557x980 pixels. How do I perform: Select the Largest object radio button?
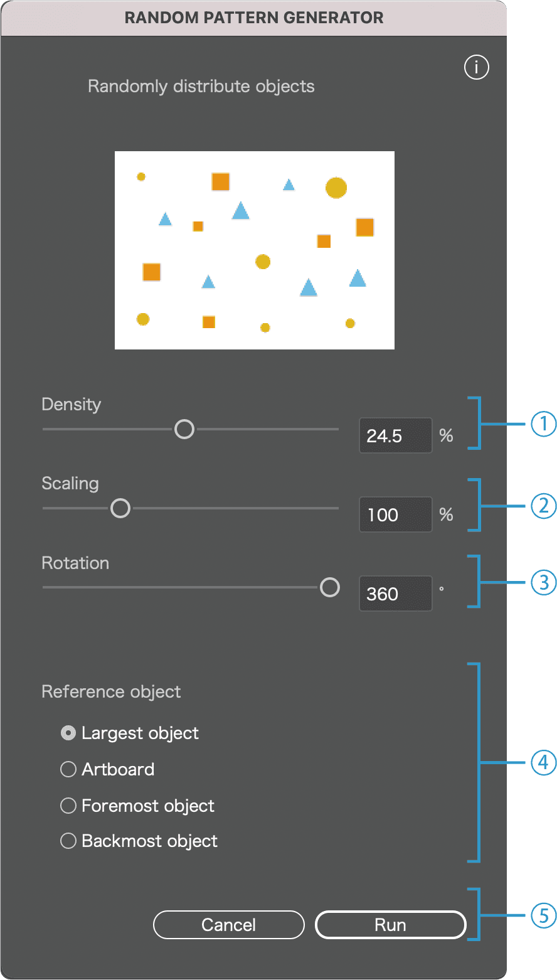(68, 733)
